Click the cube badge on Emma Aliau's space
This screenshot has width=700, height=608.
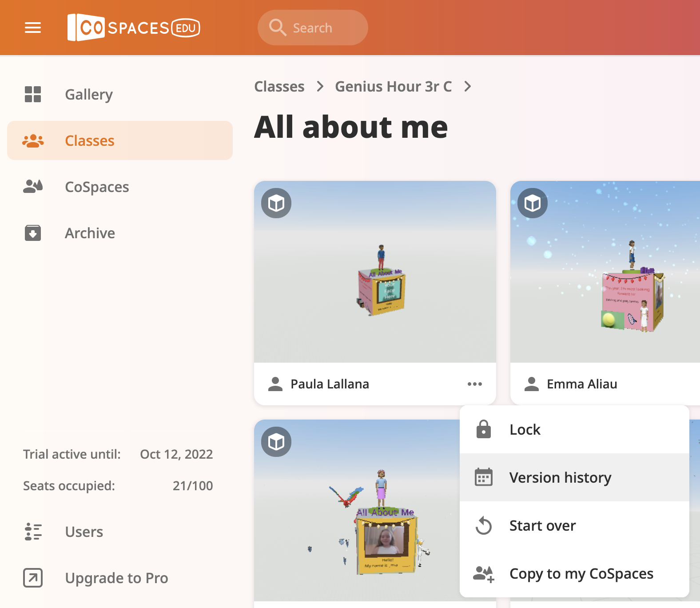coord(533,204)
